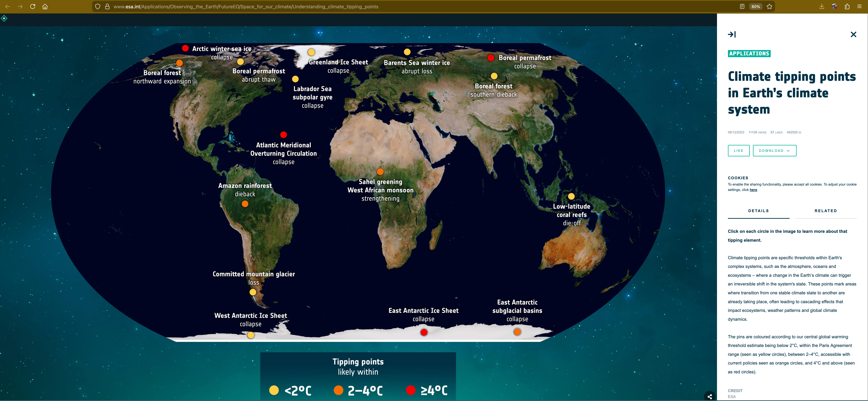
Task: Click the browser home icon
Action: tap(45, 6)
